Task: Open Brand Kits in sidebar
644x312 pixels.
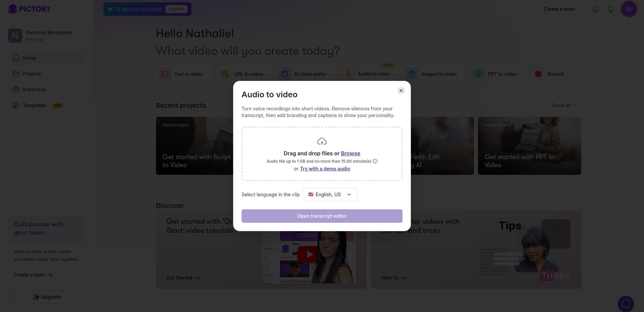Action: pyautogui.click(x=34, y=90)
